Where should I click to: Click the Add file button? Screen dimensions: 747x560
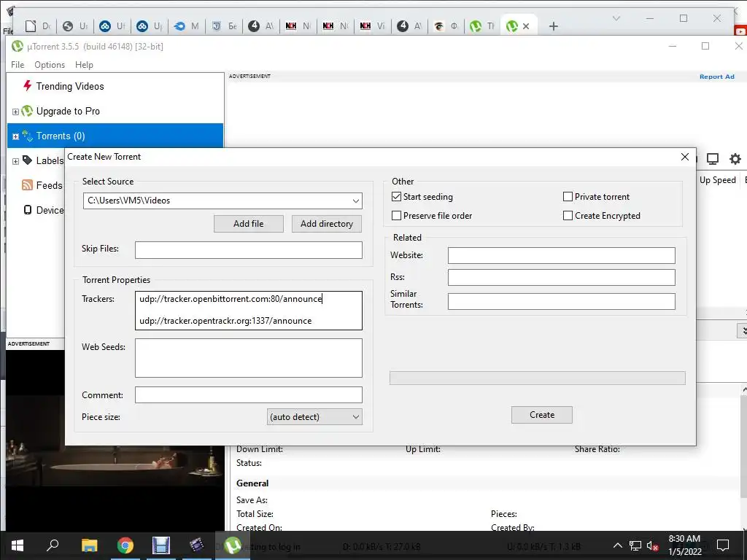[x=248, y=224]
